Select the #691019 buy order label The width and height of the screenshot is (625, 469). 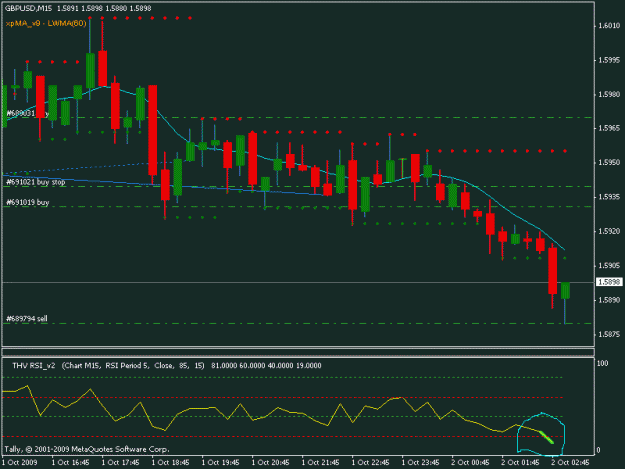tap(28, 202)
